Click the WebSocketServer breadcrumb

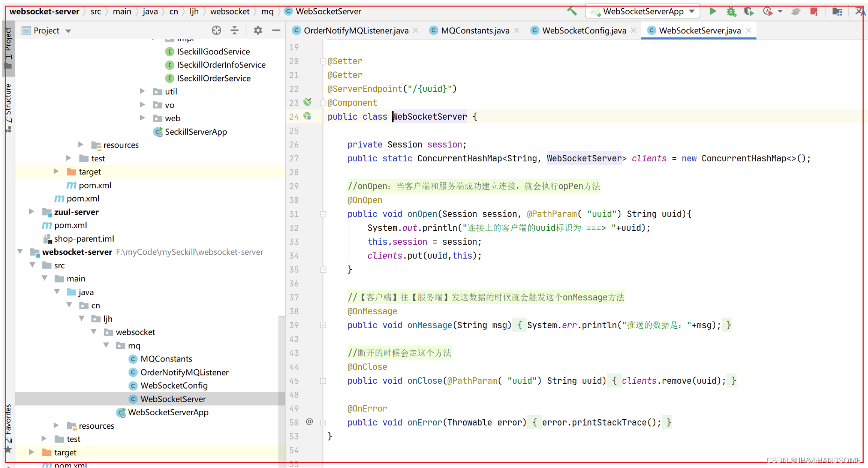tap(328, 11)
